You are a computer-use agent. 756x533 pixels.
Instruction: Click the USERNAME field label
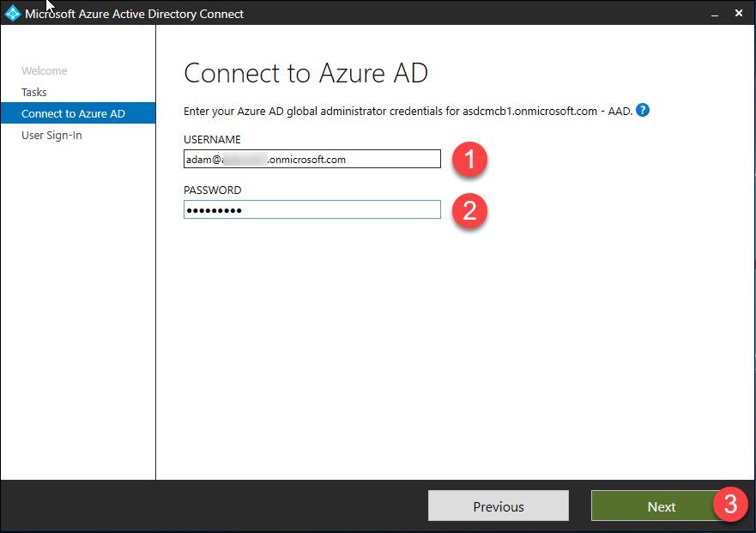212,140
